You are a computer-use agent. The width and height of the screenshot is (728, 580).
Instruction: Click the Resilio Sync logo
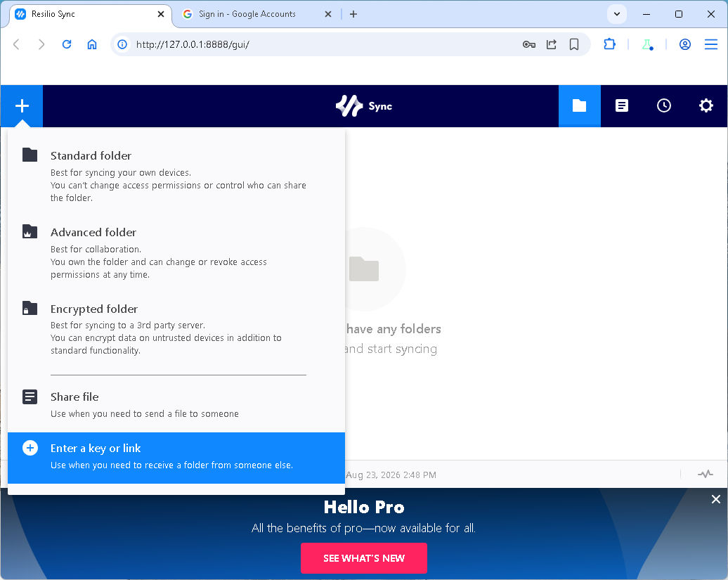tap(364, 106)
